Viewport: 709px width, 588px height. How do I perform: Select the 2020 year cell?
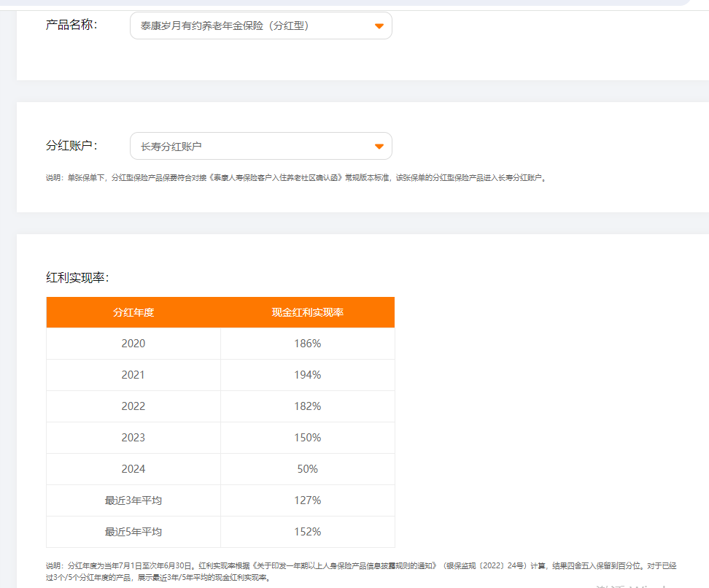(133, 344)
